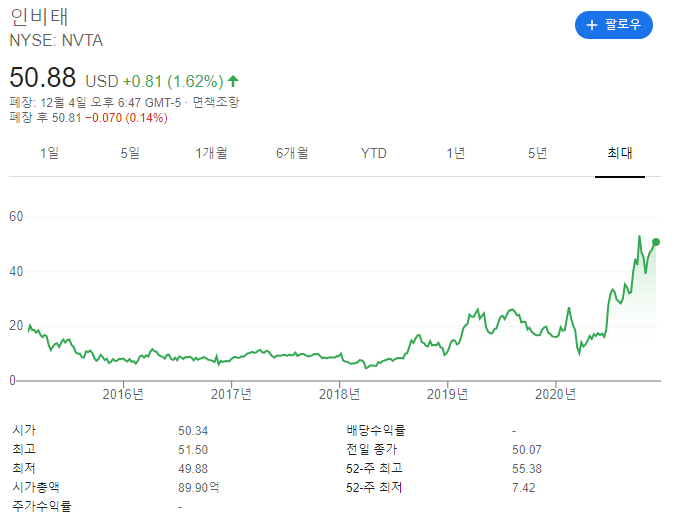678x530 pixels.
Task: Click the 전일 종가 value 50.07
Action: (527, 450)
